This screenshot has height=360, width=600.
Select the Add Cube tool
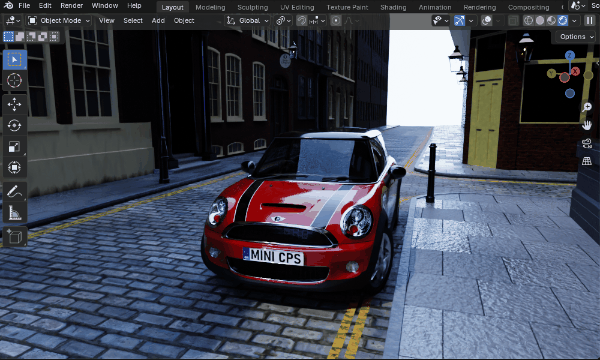click(15, 236)
